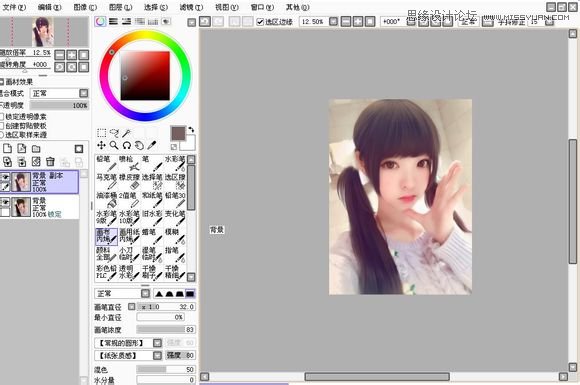Open the 图像 menu

coord(85,7)
